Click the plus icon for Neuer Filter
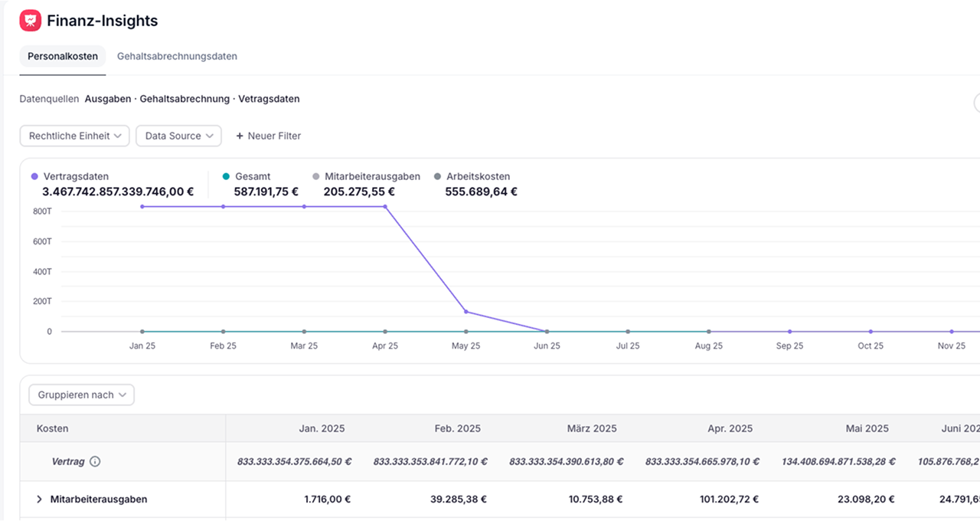 click(240, 136)
